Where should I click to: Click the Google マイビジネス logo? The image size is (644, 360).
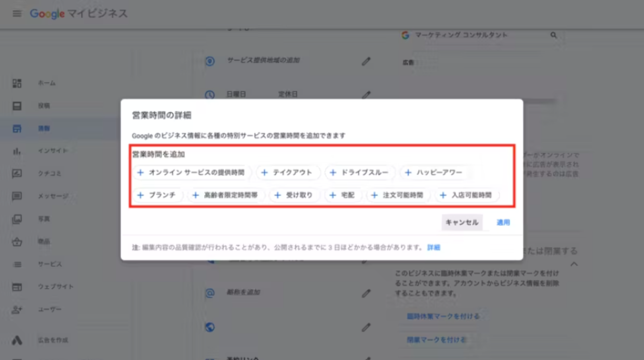(x=79, y=14)
